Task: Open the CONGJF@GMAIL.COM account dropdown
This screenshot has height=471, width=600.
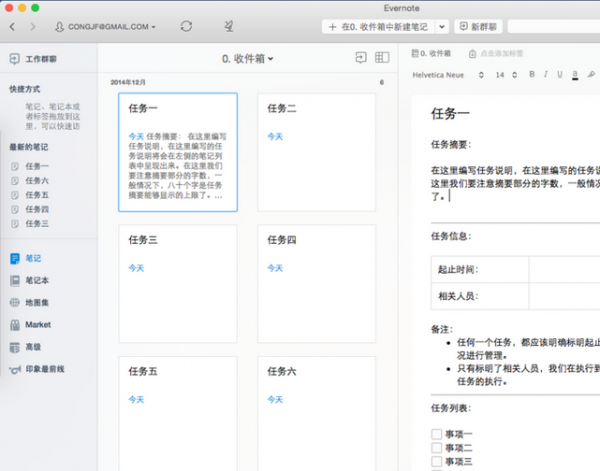Action: pyautogui.click(x=105, y=26)
